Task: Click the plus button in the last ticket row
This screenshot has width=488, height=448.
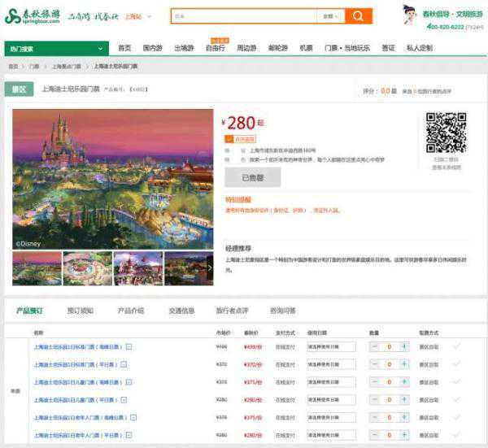Action: pyautogui.click(x=404, y=436)
